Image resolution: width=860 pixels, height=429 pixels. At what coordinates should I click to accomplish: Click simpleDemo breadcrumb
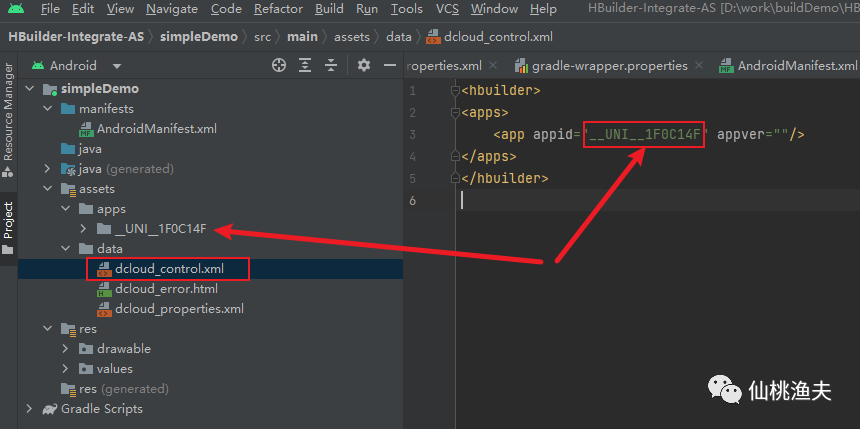199,37
